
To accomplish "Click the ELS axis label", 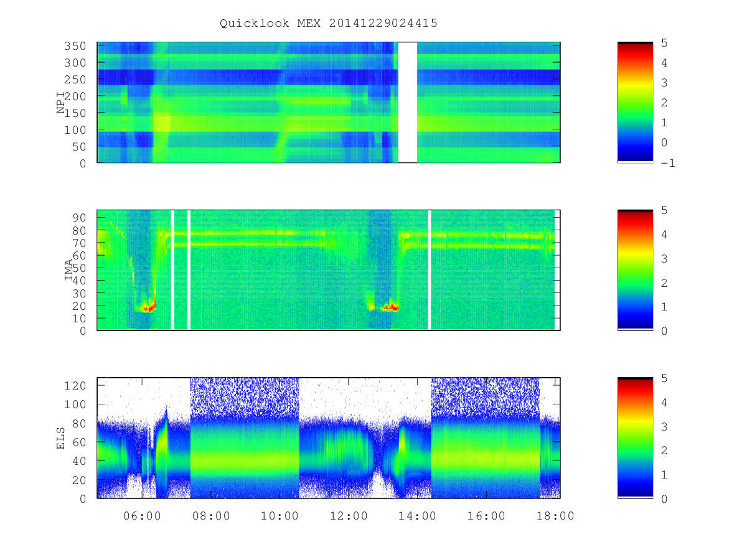I will (61, 437).
